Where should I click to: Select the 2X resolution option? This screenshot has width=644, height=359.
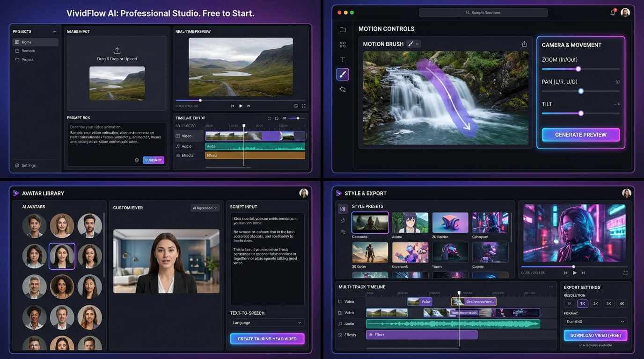(x=595, y=303)
